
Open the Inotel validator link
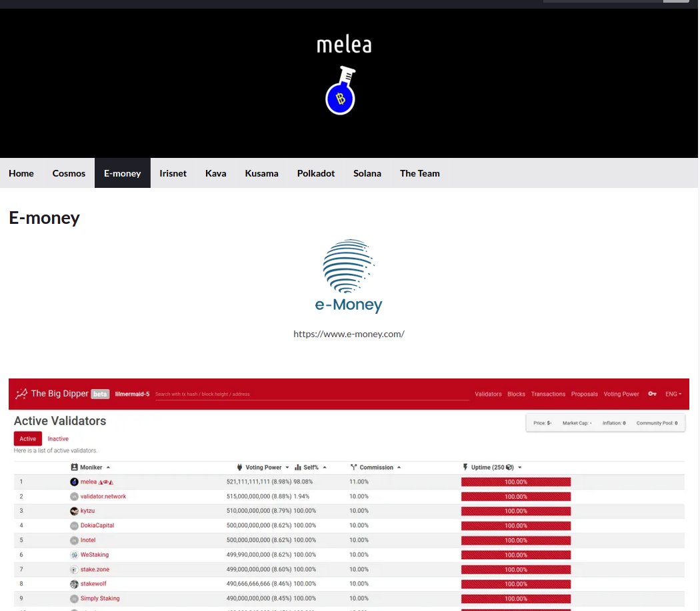[88, 540]
